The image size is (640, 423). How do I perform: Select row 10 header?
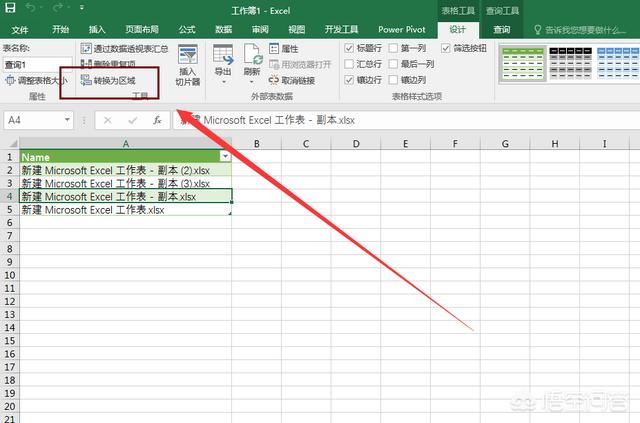click(9, 275)
